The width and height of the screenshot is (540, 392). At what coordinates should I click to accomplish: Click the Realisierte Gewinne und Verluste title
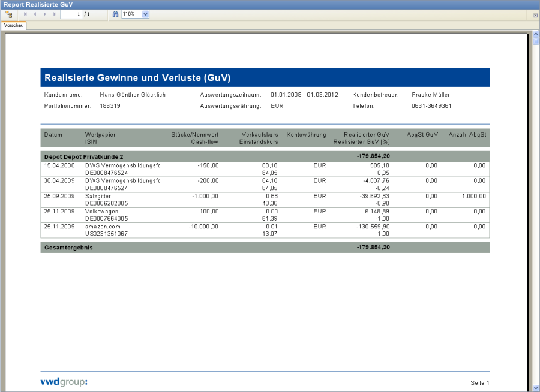coord(137,78)
